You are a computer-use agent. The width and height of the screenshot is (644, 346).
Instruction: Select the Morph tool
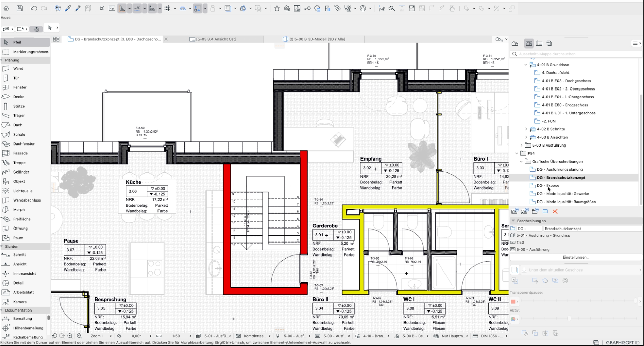25,210
